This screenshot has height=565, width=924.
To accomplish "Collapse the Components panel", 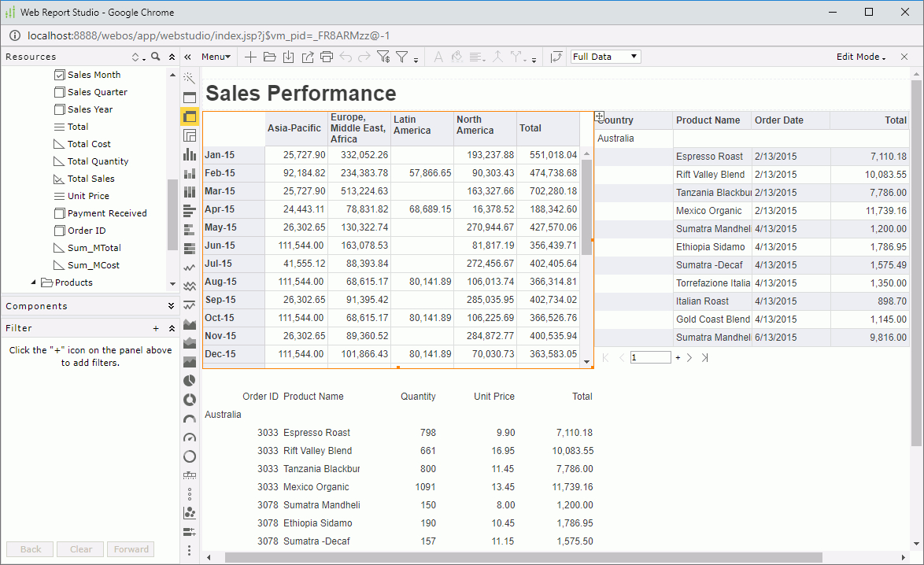I will pos(170,305).
